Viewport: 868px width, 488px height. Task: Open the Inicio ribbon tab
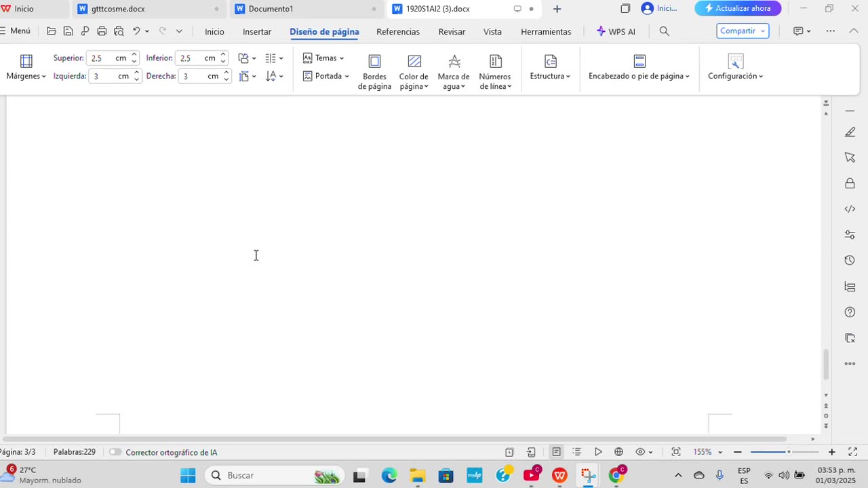[x=214, y=32]
